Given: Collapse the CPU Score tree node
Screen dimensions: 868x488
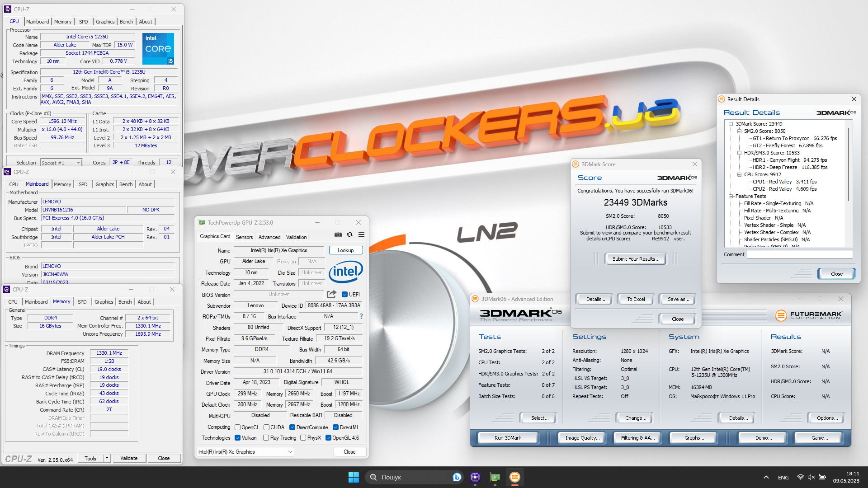Looking at the screenshot, I should pos(740,174).
